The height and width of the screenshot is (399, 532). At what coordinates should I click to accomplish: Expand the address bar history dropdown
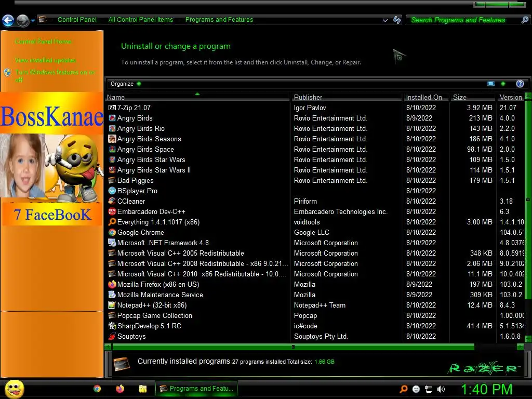[x=385, y=20]
